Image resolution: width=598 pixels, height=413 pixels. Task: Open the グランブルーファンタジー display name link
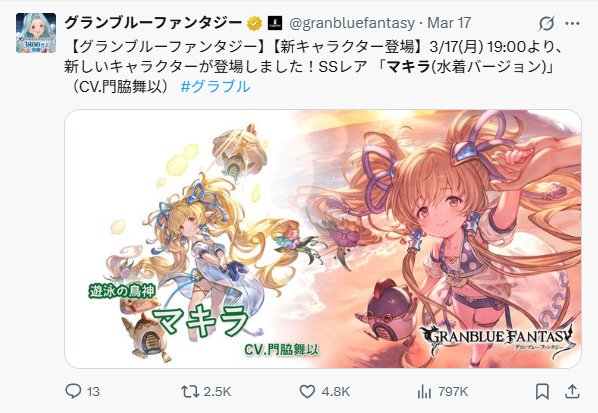click(153, 23)
